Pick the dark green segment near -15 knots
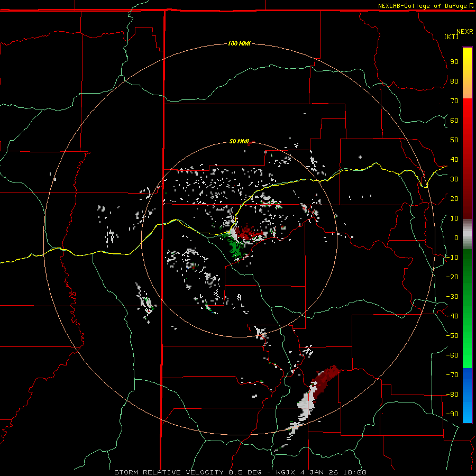 tap(467, 267)
